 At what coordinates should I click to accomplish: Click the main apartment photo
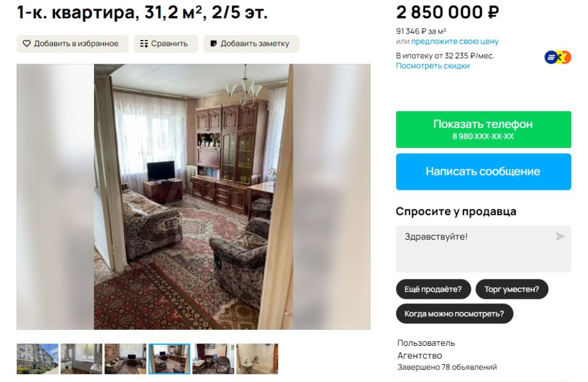(x=194, y=197)
